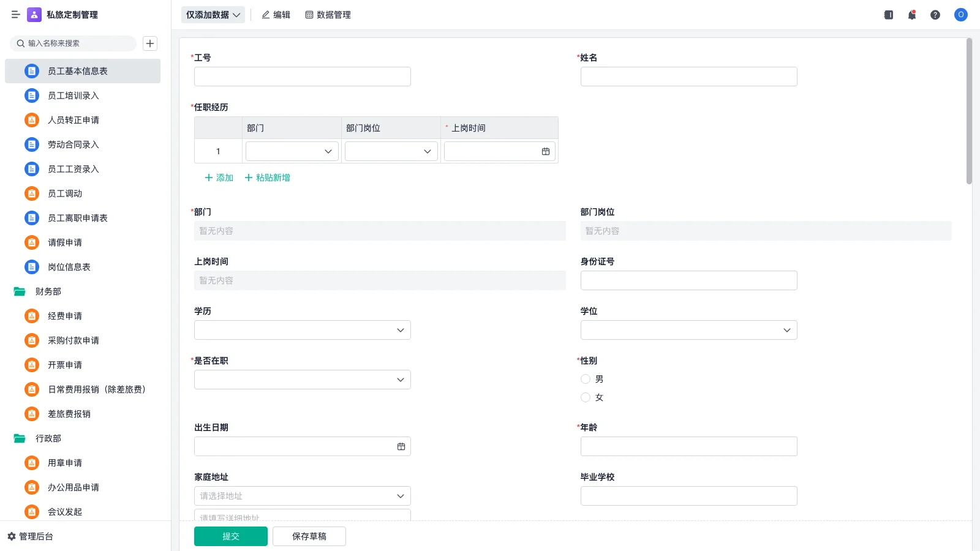Open the help question mark icon
980x551 pixels.
coord(935,15)
